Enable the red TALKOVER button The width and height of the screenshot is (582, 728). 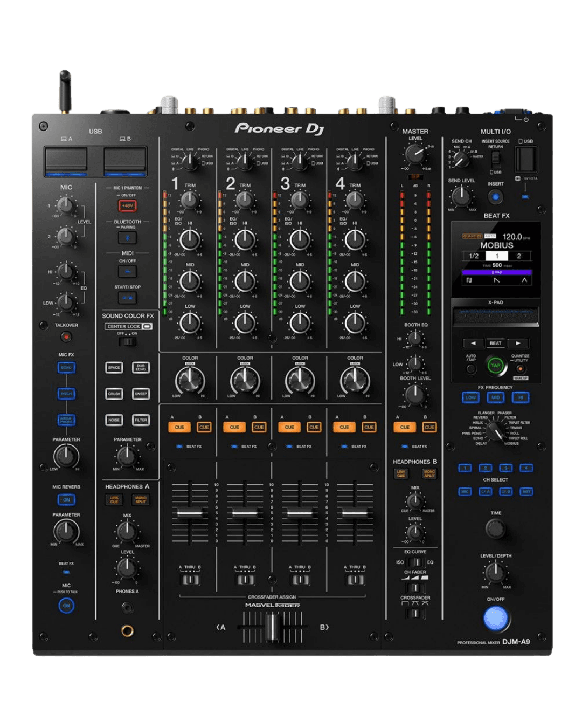click(66, 337)
